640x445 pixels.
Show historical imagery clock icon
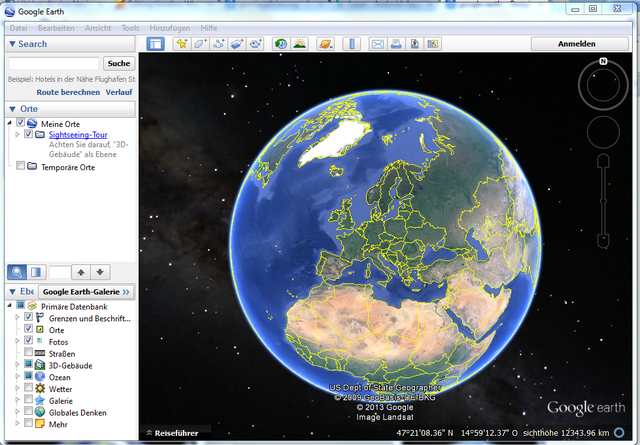(x=281, y=44)
